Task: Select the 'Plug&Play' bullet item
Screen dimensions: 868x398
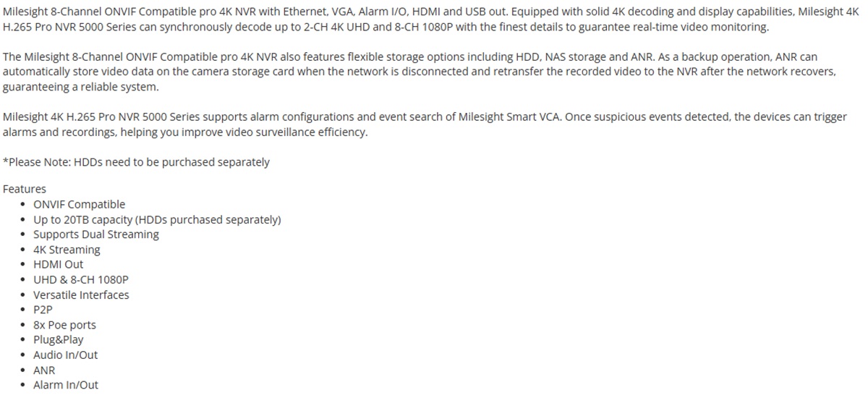Action: point(58,339)
